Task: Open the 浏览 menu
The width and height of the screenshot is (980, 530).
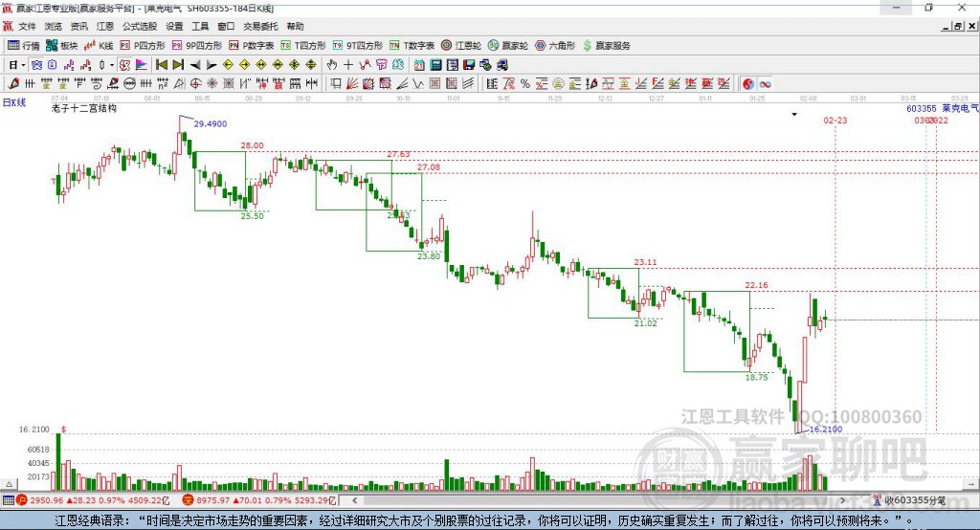Action: [x=54, y=26]
